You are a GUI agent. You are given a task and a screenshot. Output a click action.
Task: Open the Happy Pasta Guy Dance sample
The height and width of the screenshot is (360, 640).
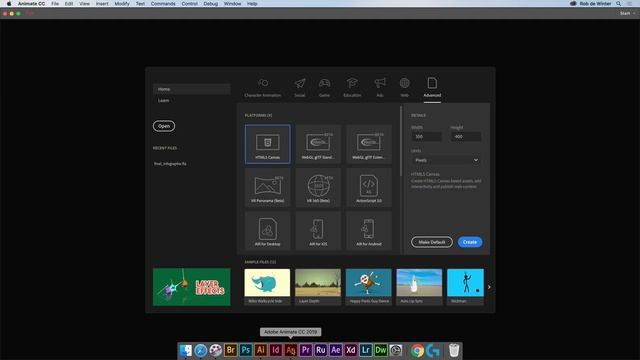coord(369,287)
